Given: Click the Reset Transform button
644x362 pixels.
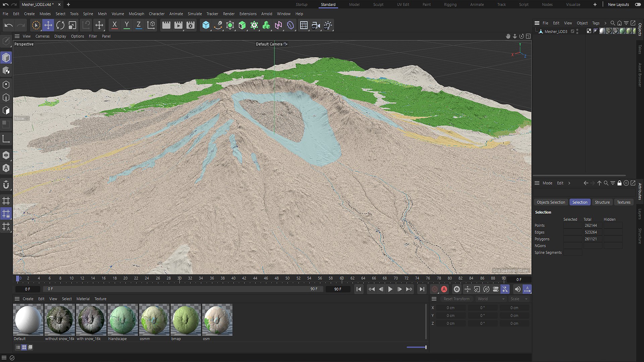Looking at the screenshot, I should [456, 299].
